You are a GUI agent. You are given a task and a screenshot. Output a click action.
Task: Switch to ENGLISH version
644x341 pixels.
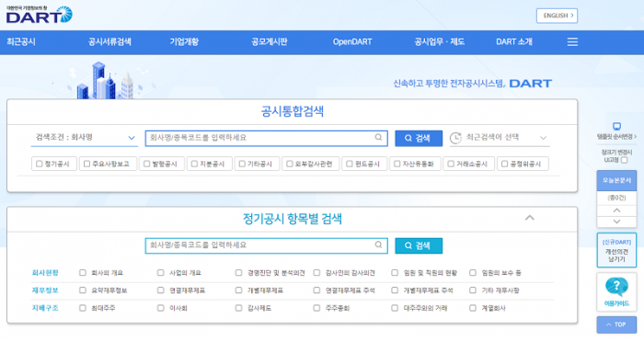[557, 16]
